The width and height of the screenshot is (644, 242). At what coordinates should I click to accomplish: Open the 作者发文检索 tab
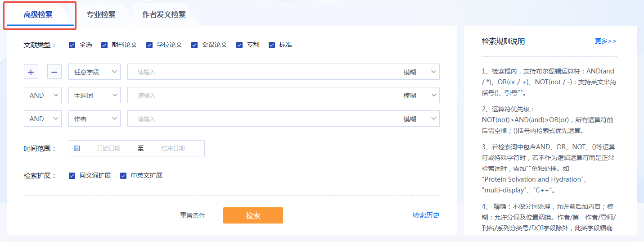164,15
